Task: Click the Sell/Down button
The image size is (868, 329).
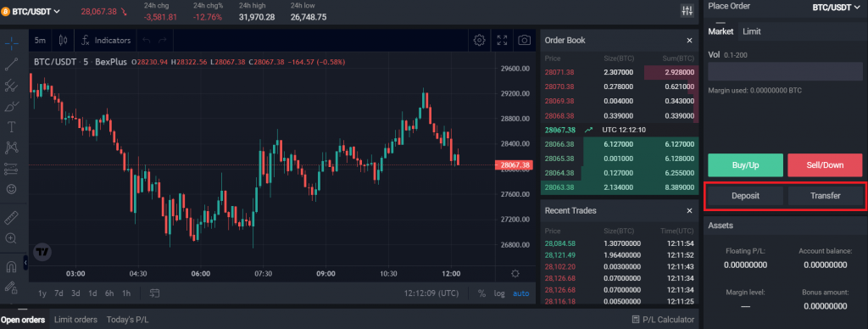Action: pyautogui.click(x=825, y=165)
